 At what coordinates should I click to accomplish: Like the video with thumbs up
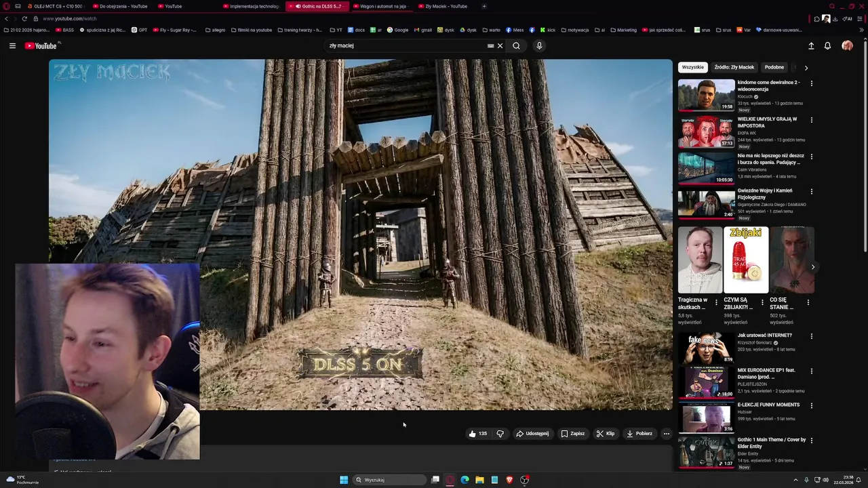pos(478,434)
